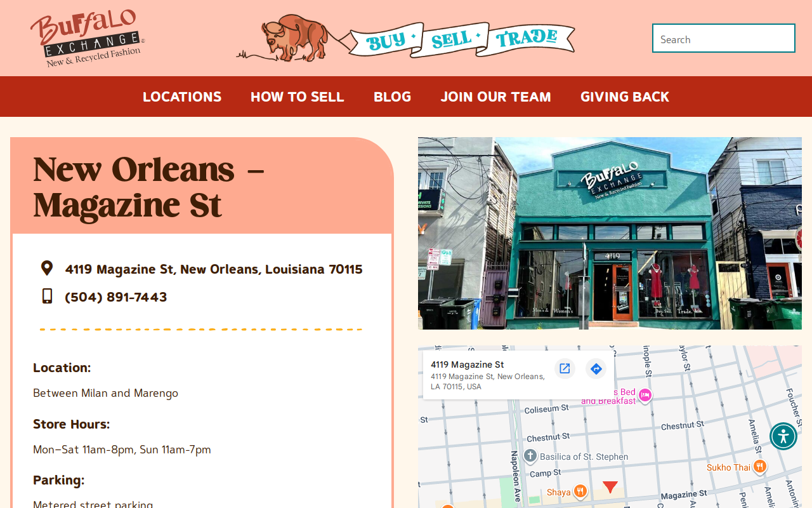Click the Shaya restaurant marker
The height and width of the screenshot is (508, 812).
(x=580, y=491)
